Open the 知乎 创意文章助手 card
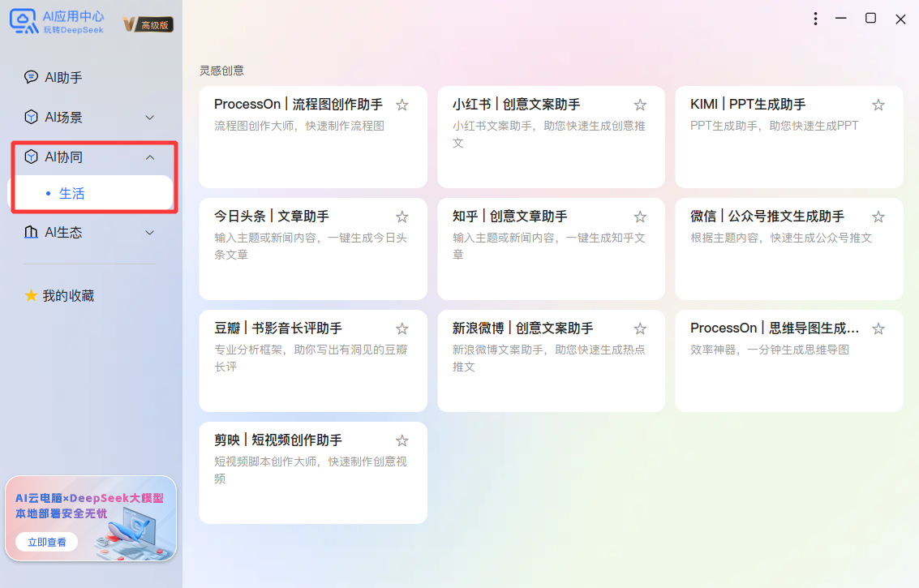Screen dimensions: 919x588 tap(551, 249)
